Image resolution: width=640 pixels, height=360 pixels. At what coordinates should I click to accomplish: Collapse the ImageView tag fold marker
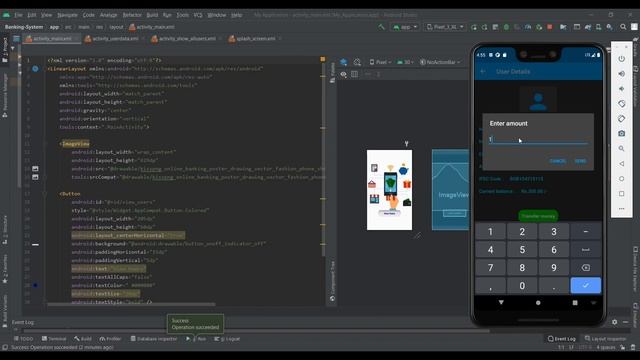pos(45,144)
